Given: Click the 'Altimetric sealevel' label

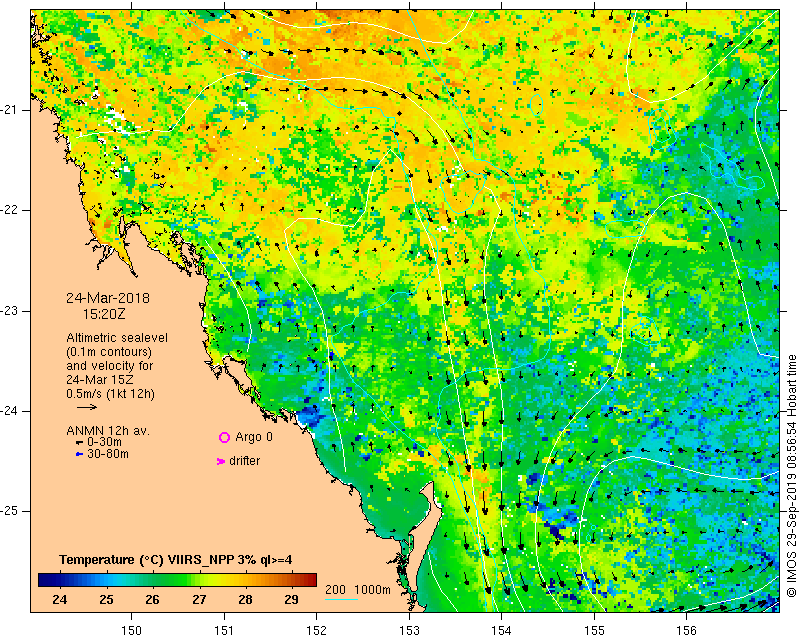Looking at the screenshot, I should tap(117, 338).
